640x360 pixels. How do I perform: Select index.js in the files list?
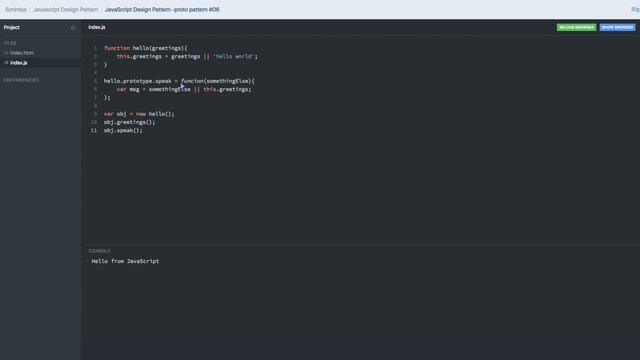(x=19, y=63)
